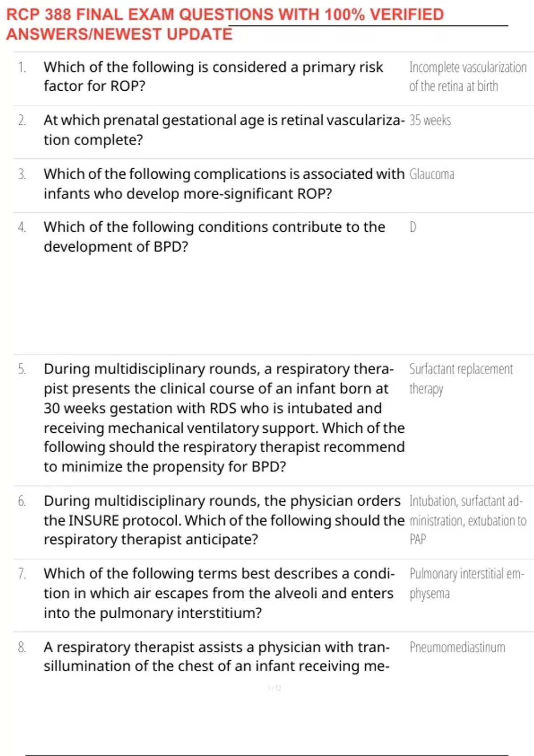Screen dimensions: 534x756
Task: Select question 7 about air escaping alveoli
Action: (219, 593)
